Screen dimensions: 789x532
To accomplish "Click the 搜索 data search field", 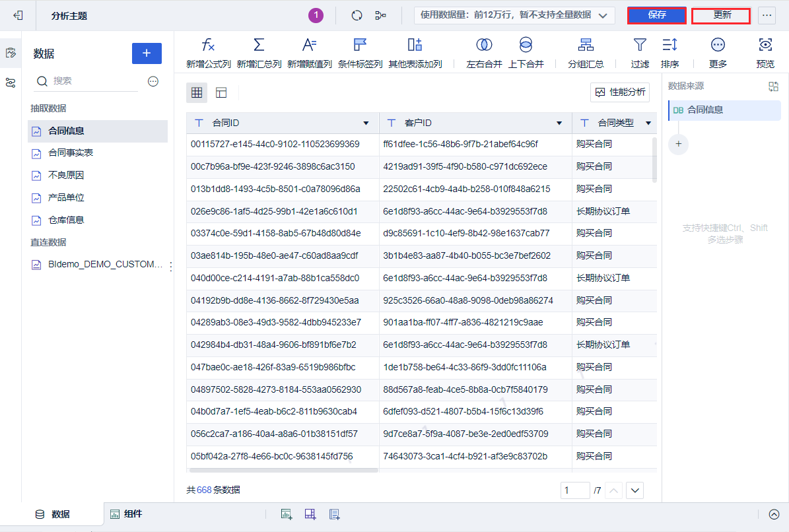I will pos(86,81).
